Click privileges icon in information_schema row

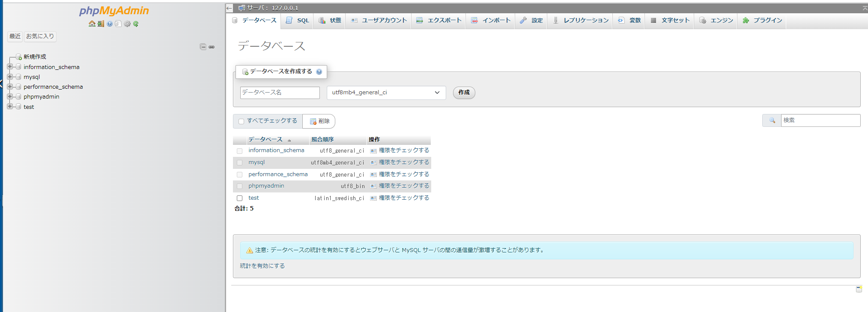tap(373, 151)
